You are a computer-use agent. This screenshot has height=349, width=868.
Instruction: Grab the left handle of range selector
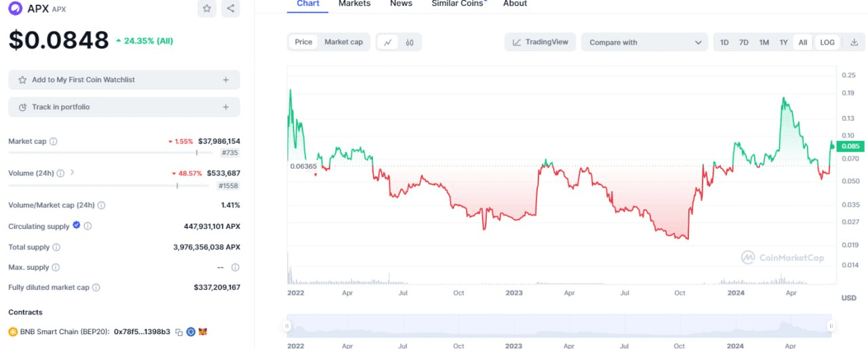click(x=288, y=326)
